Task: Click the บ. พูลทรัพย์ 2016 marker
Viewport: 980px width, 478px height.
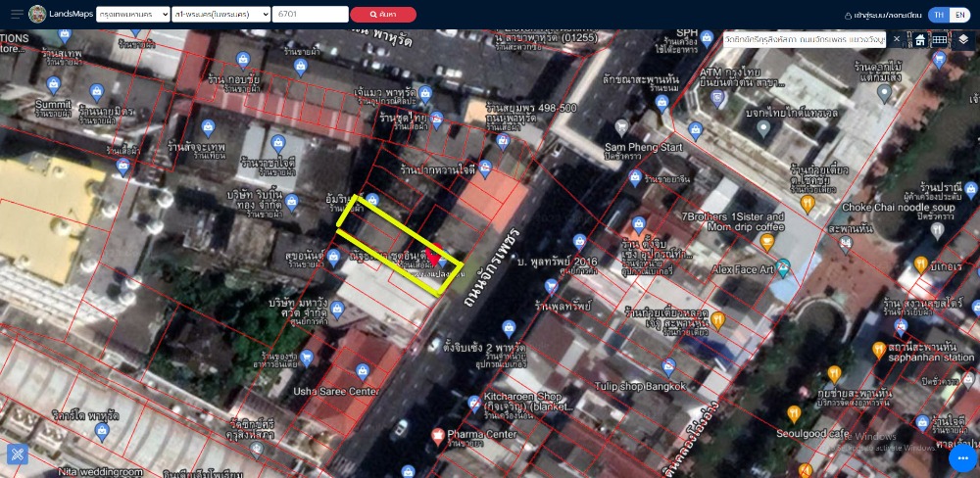Action: 580,242
